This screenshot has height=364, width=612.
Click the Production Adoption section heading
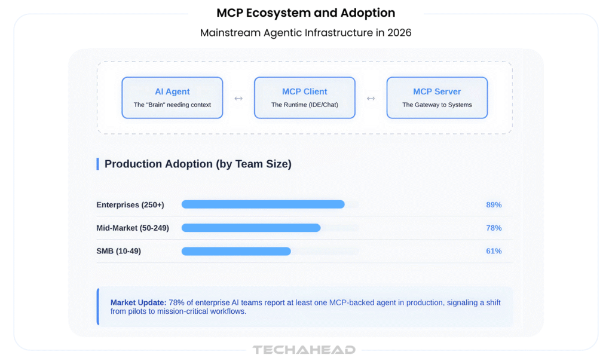point(198,164)
